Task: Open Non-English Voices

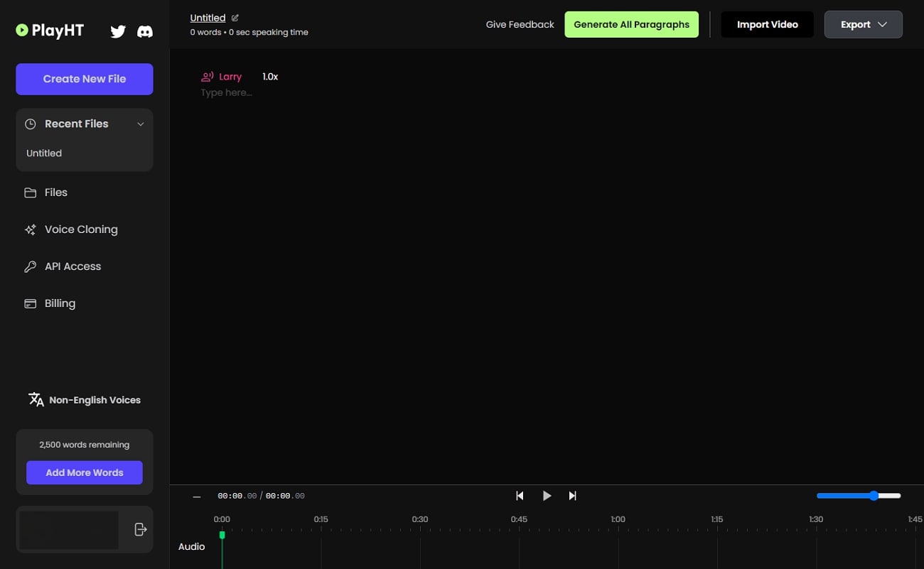Action: point(85,400)
